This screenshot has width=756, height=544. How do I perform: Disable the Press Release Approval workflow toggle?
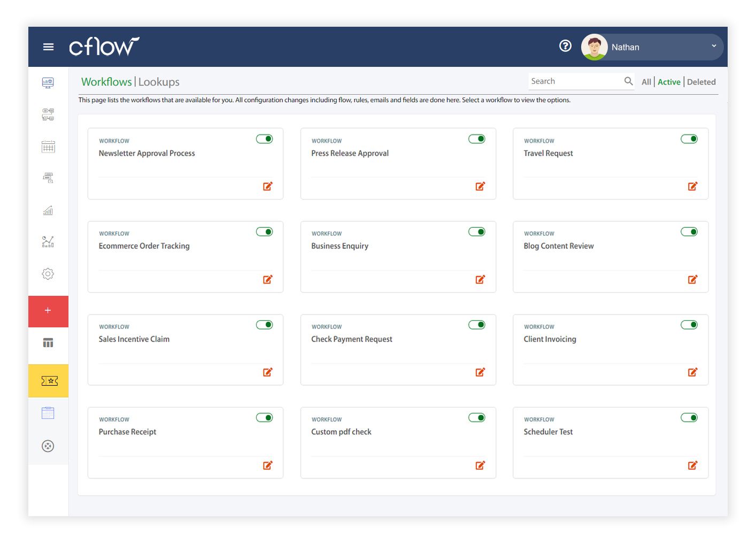pyautogui.click(x=476, y=139)
